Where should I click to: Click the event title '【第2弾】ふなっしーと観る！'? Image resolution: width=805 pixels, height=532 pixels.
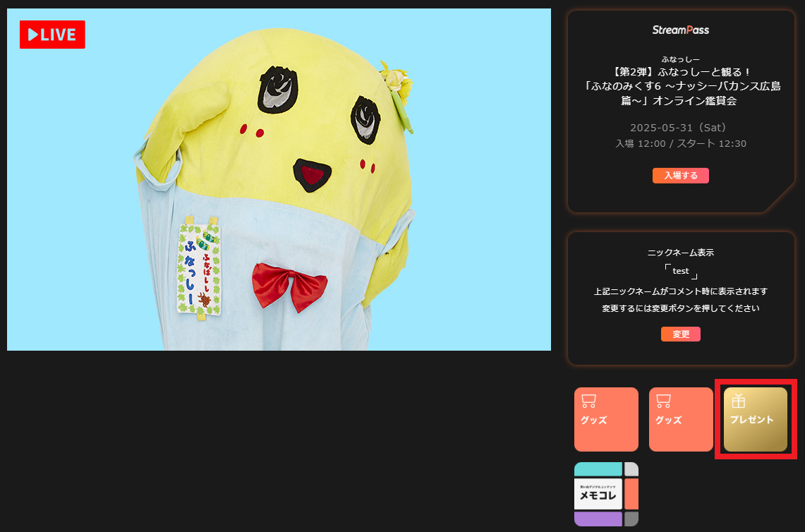pyautogui.click(x=681, y=72)
